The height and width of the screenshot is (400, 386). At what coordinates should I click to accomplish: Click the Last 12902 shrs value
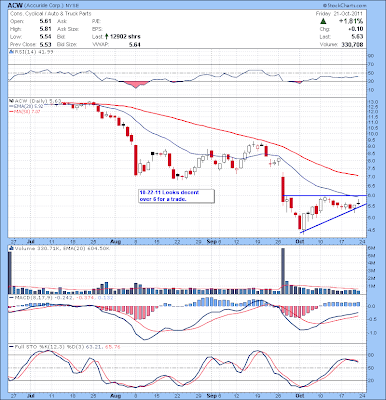(125, 37)
